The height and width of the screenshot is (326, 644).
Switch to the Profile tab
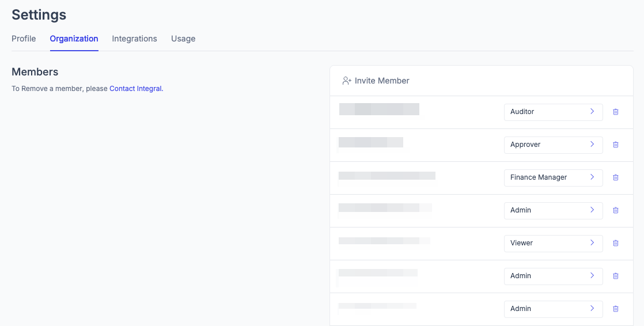tap(24, 39)
